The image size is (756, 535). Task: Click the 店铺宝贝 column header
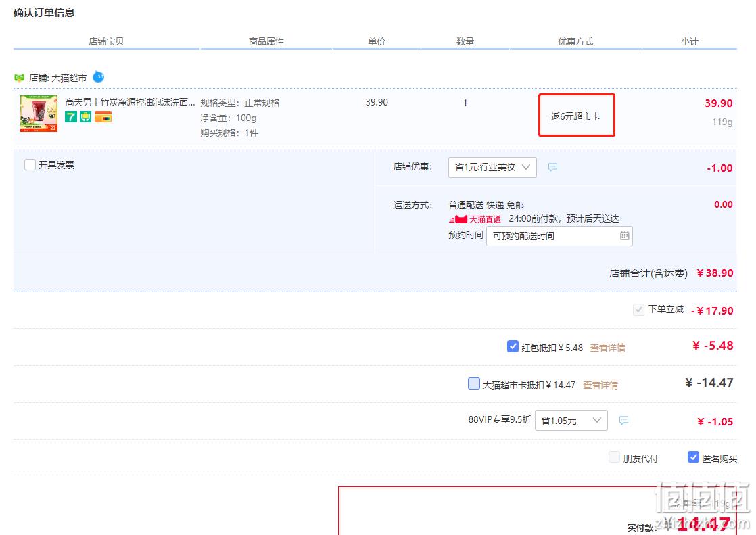pos(107,41)
